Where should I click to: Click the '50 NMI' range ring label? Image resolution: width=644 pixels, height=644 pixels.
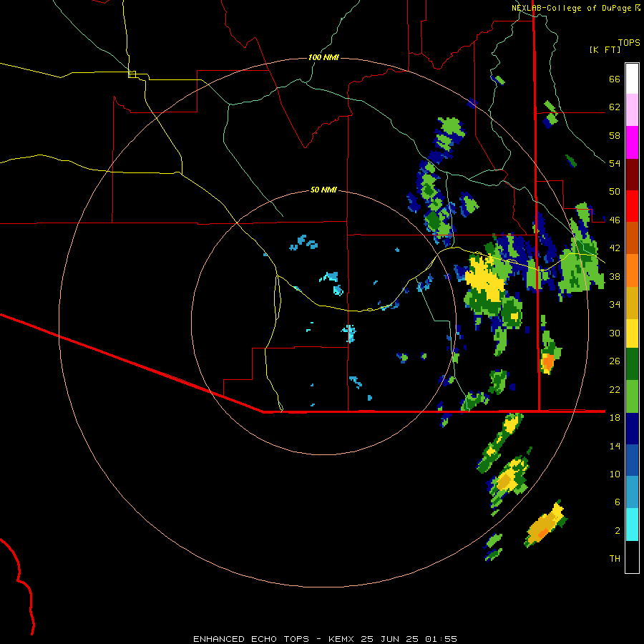(323, 190)
